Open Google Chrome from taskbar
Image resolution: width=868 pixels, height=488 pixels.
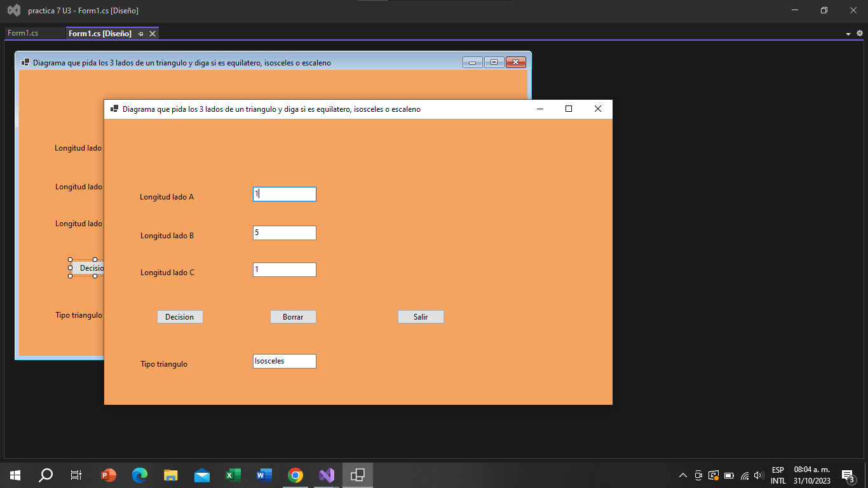point(295,475)
